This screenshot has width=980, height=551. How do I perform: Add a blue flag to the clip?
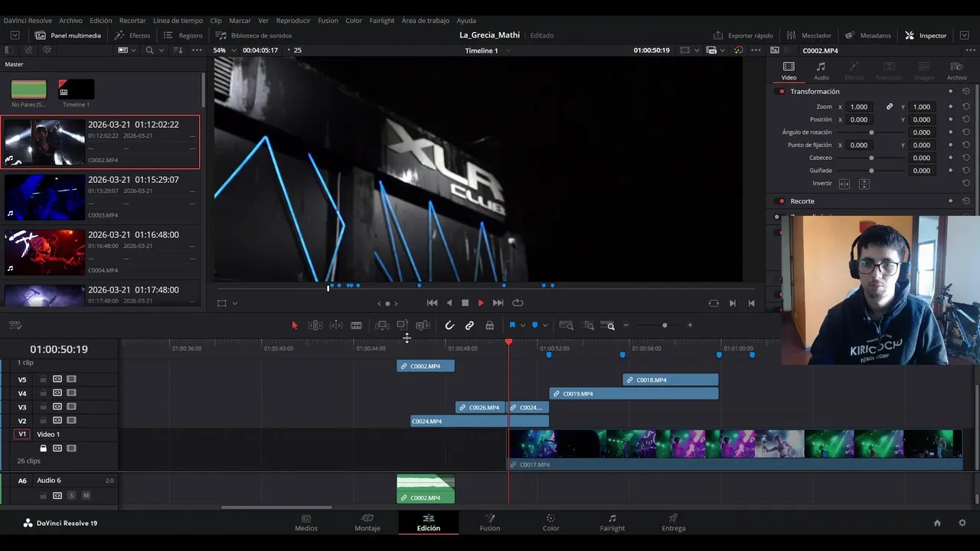pyautogui.click(x=512, y=325)
